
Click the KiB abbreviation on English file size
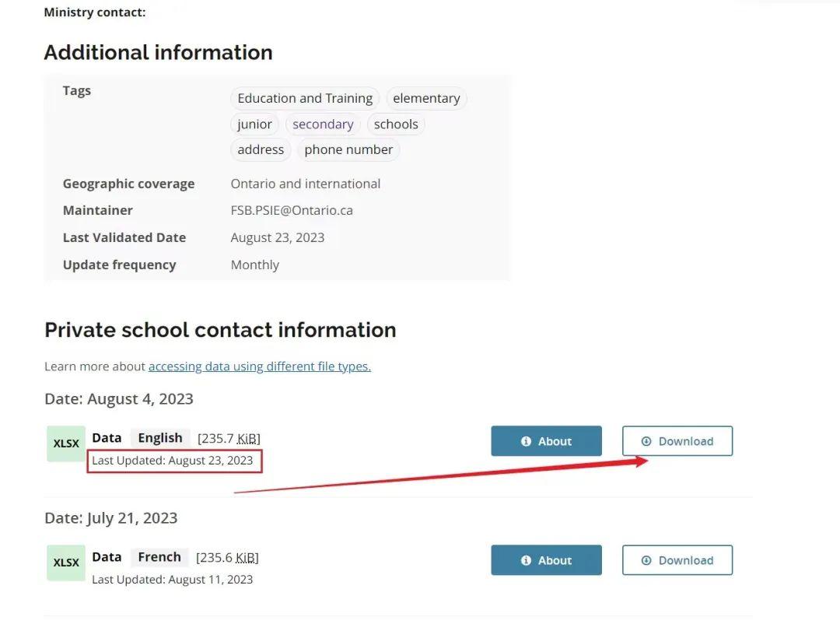(247, 439)
